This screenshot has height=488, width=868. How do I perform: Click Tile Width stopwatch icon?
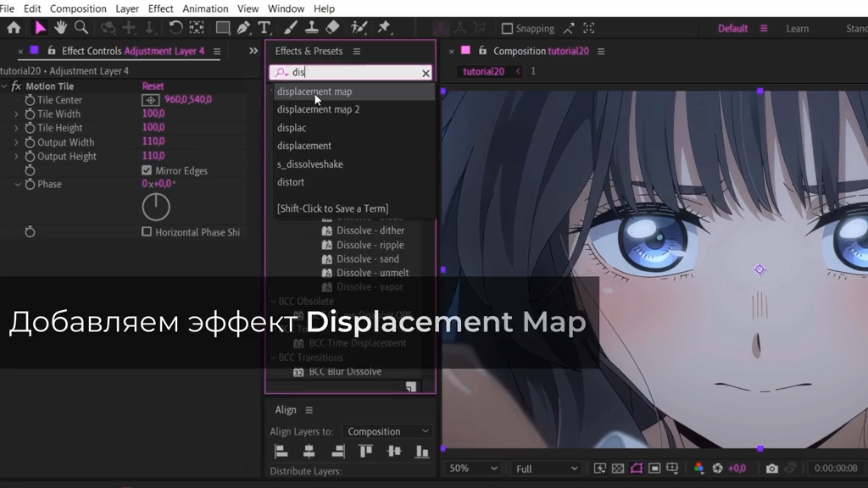pyautogui.click(x=30, y=114)
